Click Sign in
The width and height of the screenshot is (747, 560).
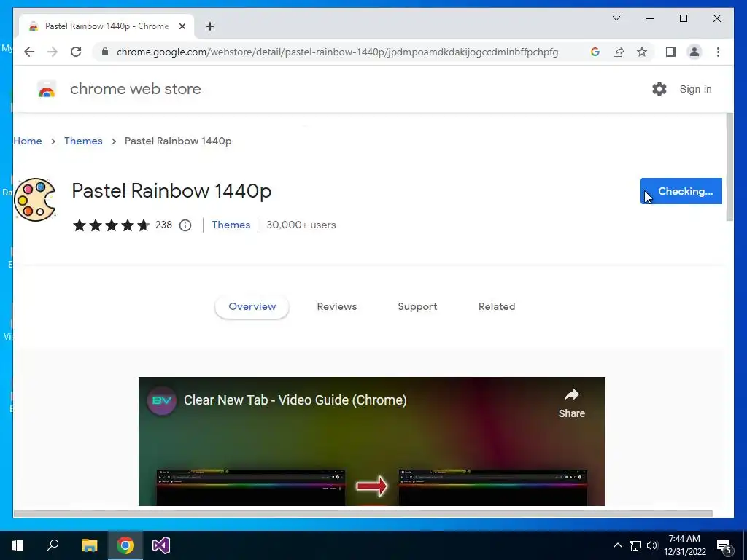(695, 89)
